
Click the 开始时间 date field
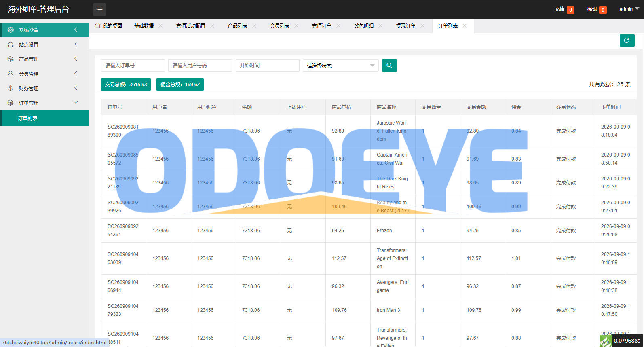tap(268, 66)
